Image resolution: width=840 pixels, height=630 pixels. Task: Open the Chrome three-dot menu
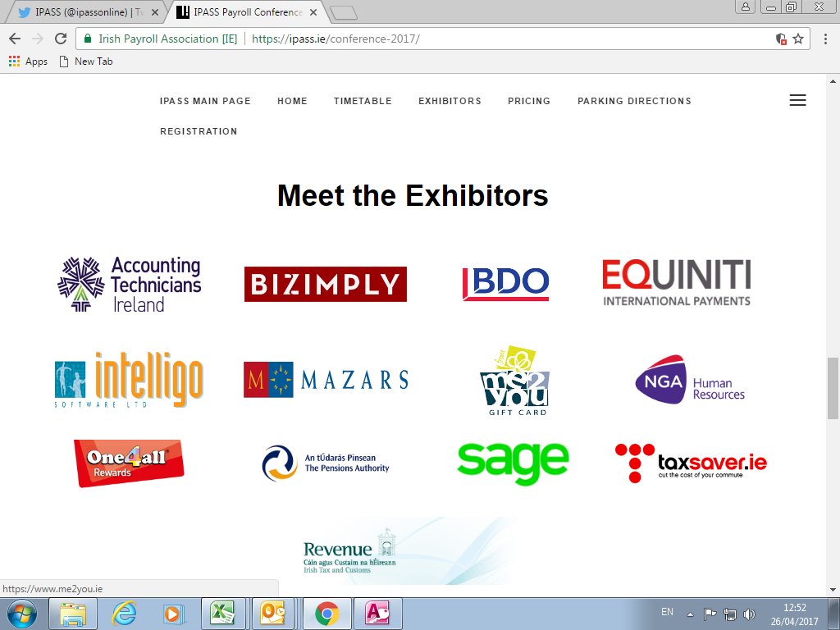pos(825,39)
